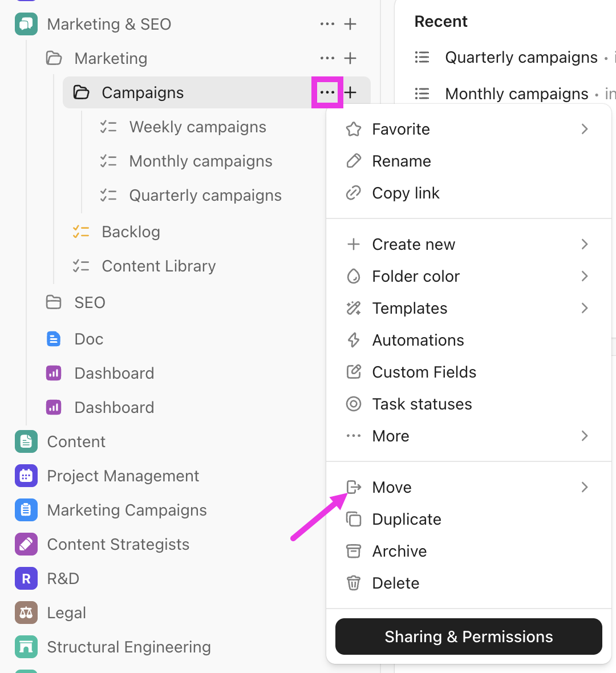This screenshot has width=616, height=673.
Task: Click the Custom Fields icon
Action: tap(354, 372)
